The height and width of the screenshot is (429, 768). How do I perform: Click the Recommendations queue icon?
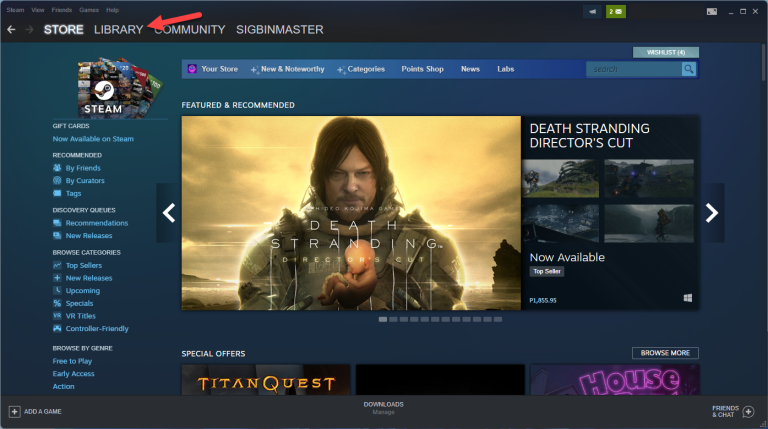coord(57,223)
